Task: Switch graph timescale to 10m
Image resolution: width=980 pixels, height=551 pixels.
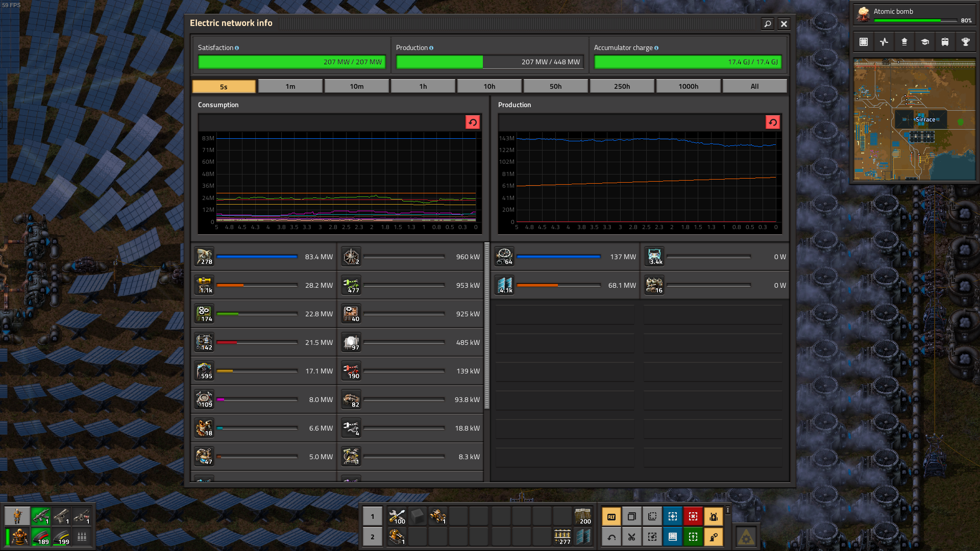Action: pyautogui.click(x=356, y=86)
